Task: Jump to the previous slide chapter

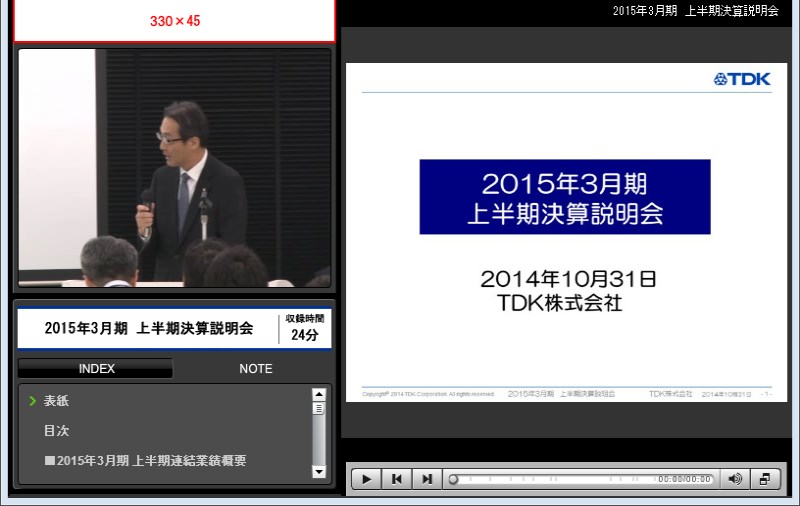Action: point(396,479)
